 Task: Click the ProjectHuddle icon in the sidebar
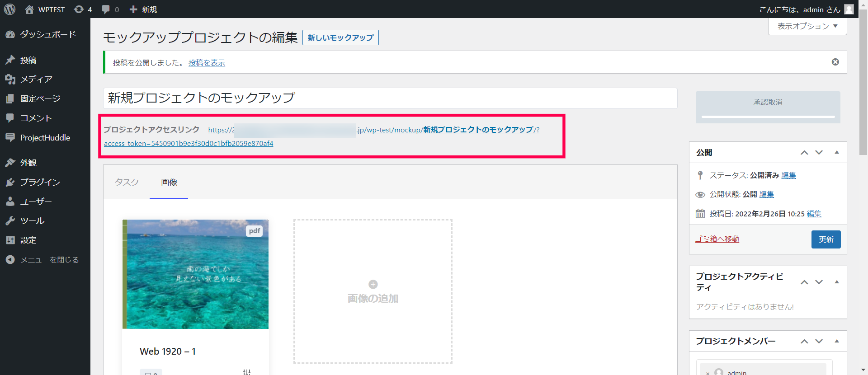(x=10, y=137)
